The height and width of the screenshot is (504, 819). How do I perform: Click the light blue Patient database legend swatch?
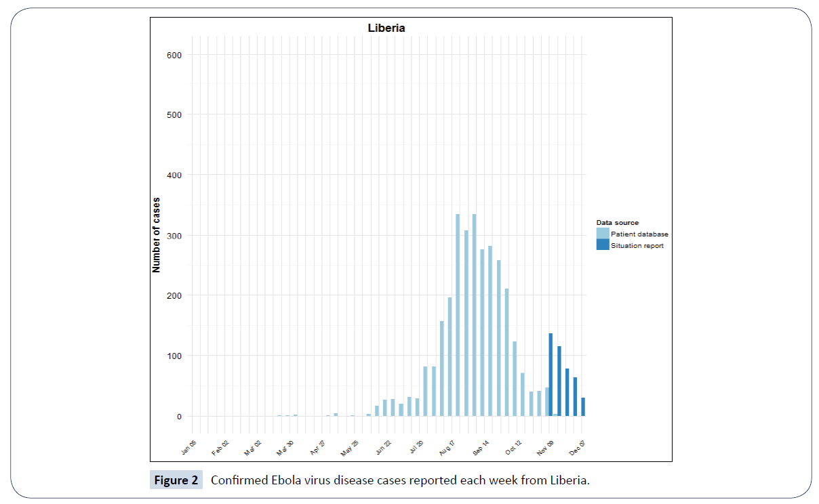602,234
